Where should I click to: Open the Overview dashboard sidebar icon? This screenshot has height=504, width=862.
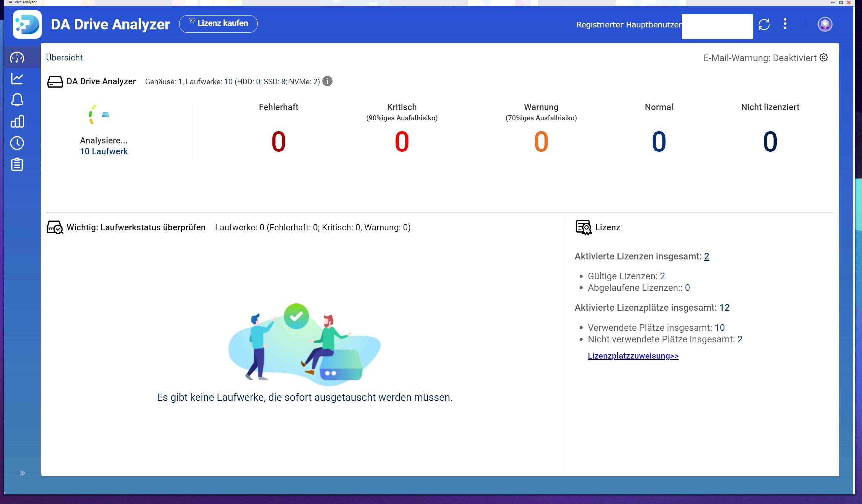[17, 58]
